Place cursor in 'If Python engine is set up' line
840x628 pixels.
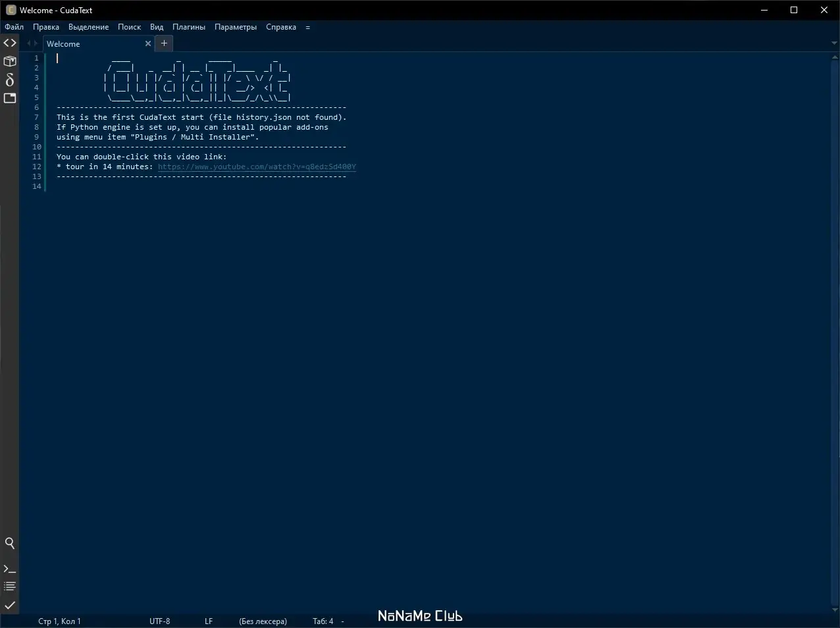point(192,127)
